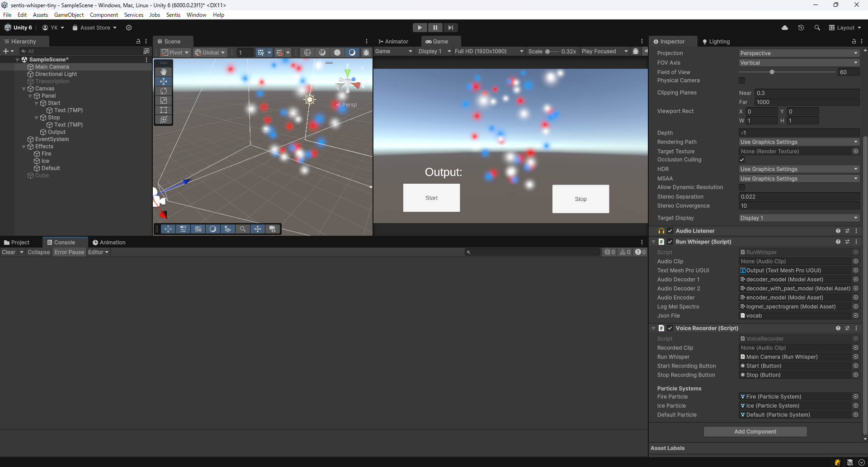Select the Scale tool in Scene toolbar
Screen dimensions: 868x467
click(x=164, y=100)
